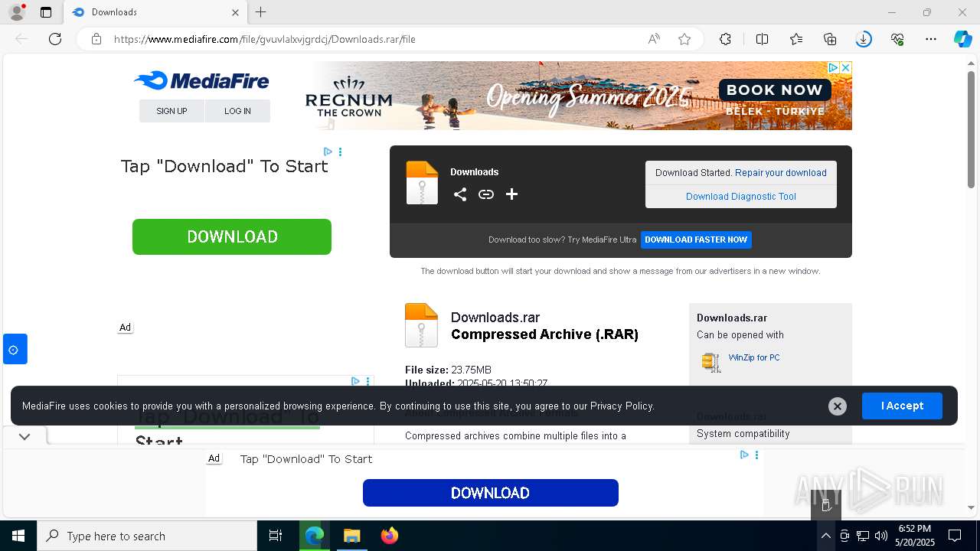Screen dimensions: 980x551
Task: Launch the Copilot sidebar icon
Action: (962, 39)
